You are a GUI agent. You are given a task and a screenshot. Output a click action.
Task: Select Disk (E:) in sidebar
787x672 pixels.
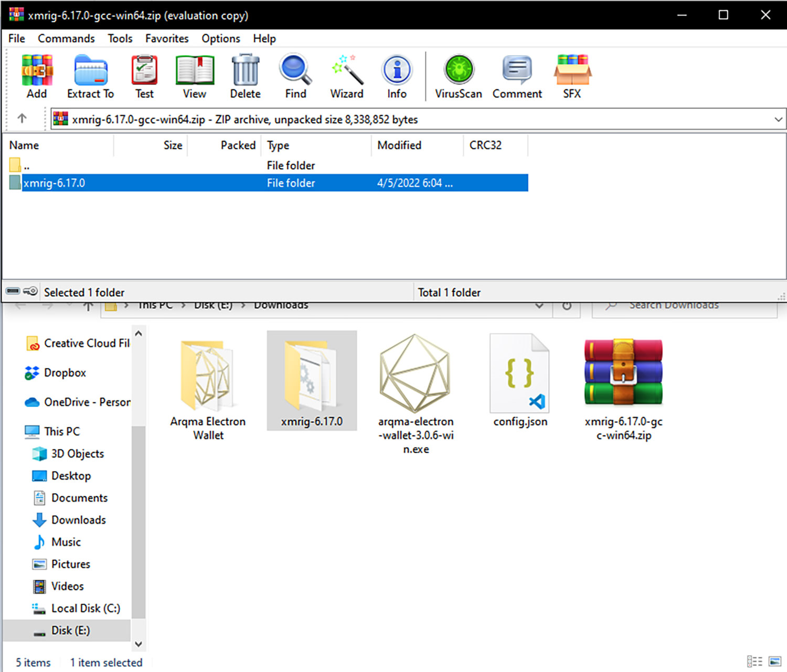pos(67,630)
